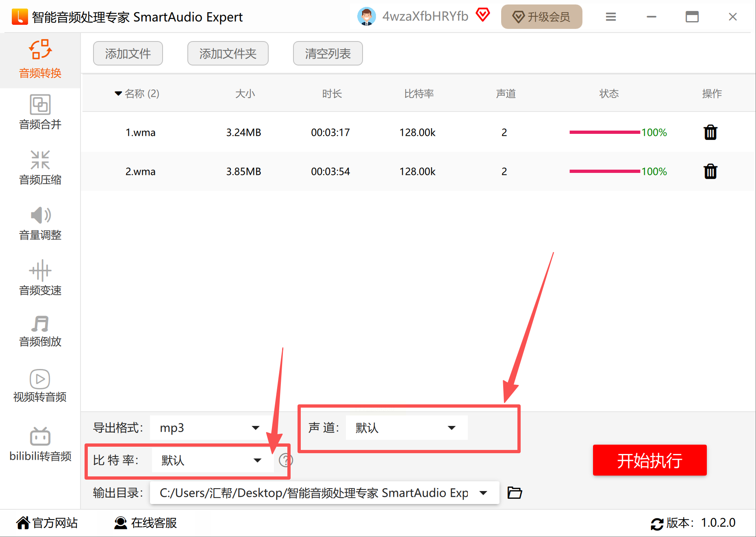Click the bilibili TV icon in sidebar

[40, 436]
